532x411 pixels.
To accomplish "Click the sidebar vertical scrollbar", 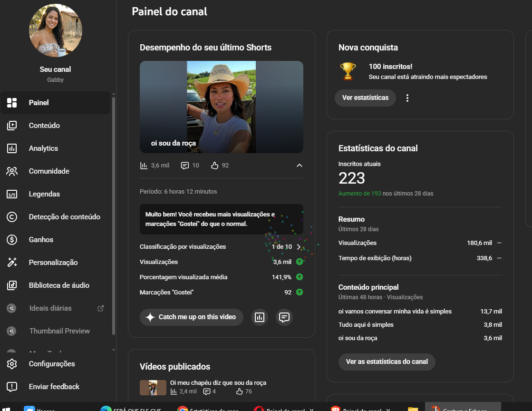I will pos(113,214).
